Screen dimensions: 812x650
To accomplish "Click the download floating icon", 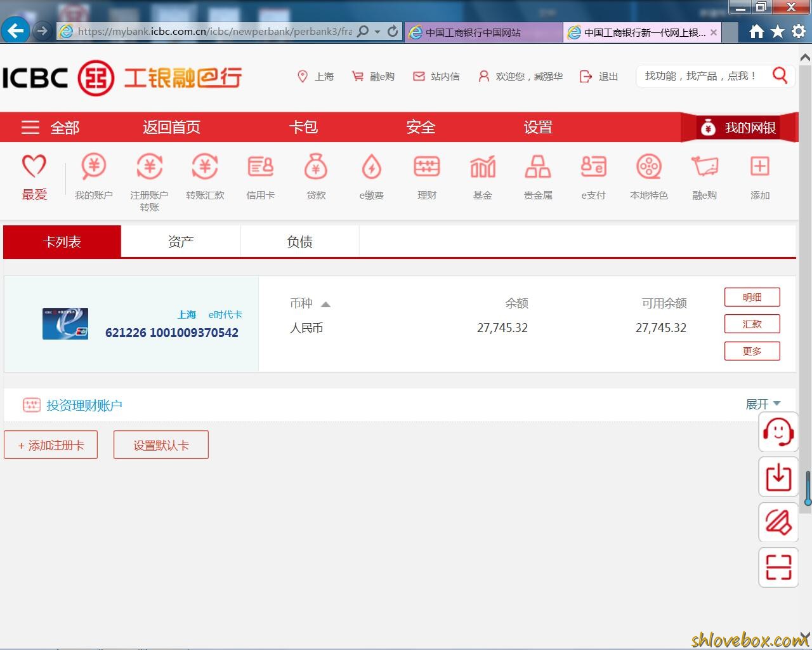I will click(778, 477).
